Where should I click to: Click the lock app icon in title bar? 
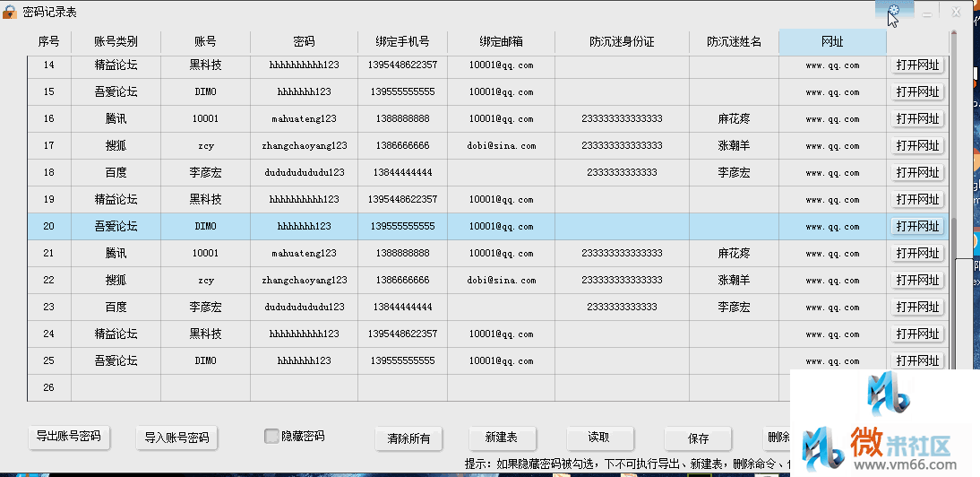point(9,12)
